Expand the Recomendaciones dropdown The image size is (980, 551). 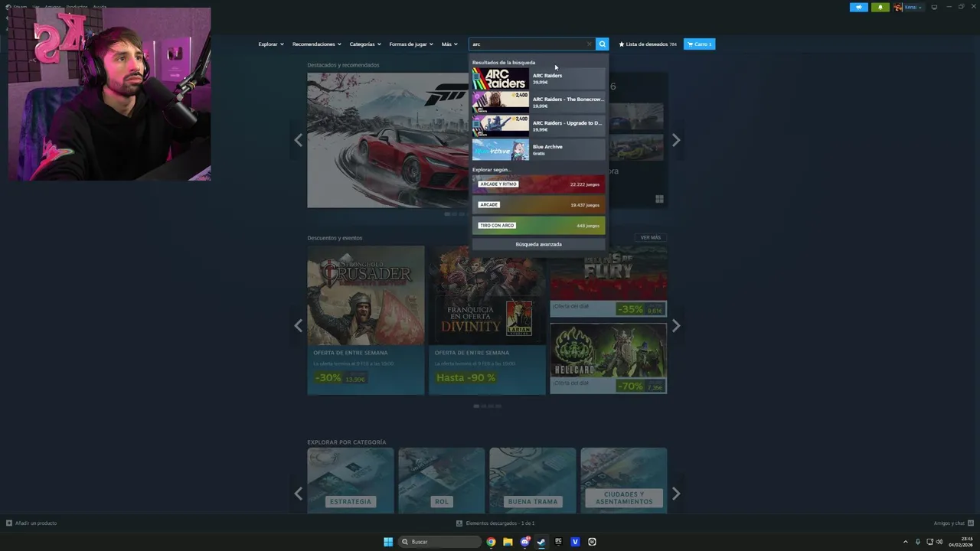[x=317, y=44]
